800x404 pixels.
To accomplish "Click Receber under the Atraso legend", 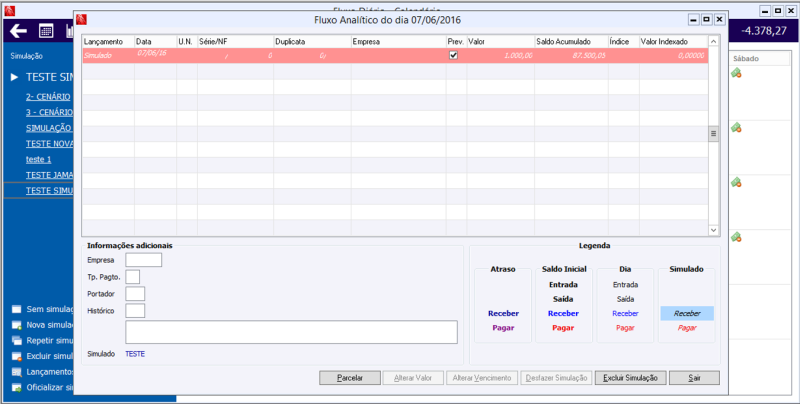I will click(503, 313).
